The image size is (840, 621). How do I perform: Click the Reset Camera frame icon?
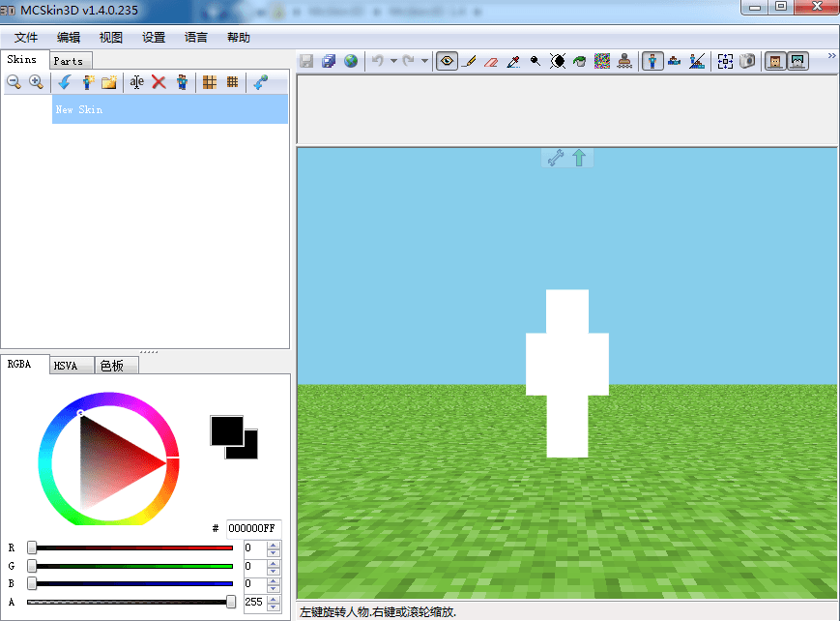[725, 61]
